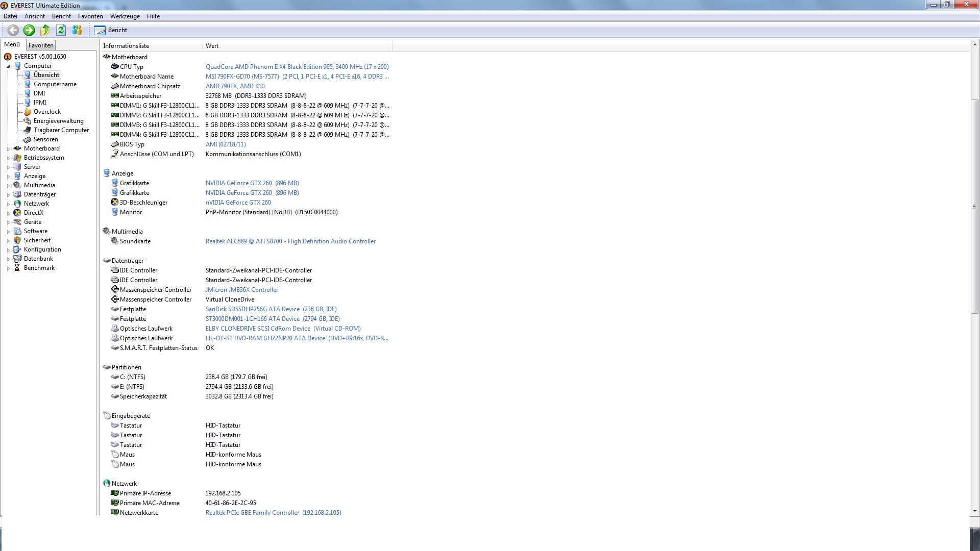Screen dimensions: 980x551
Task: Click the Motherboard icon in the tree
Action: tap(17, 148)
